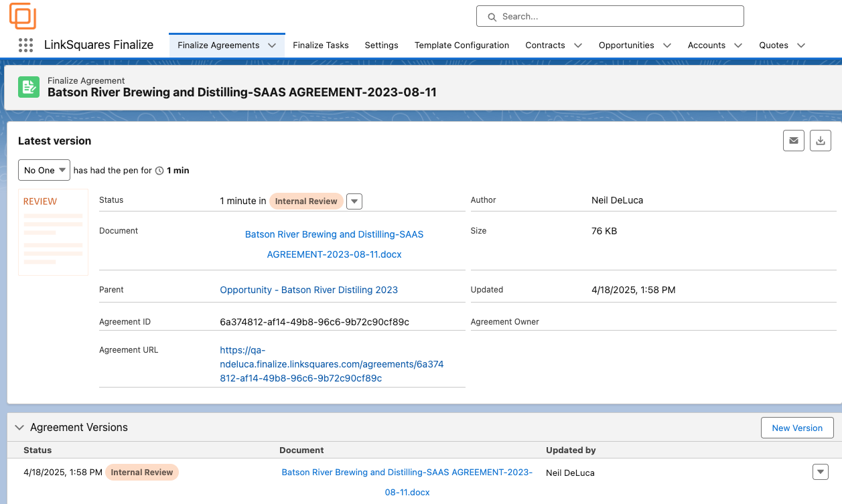Click the green Finalize Agreement record icon
Viewport: 842px width, 504px height.
(29, 87)
